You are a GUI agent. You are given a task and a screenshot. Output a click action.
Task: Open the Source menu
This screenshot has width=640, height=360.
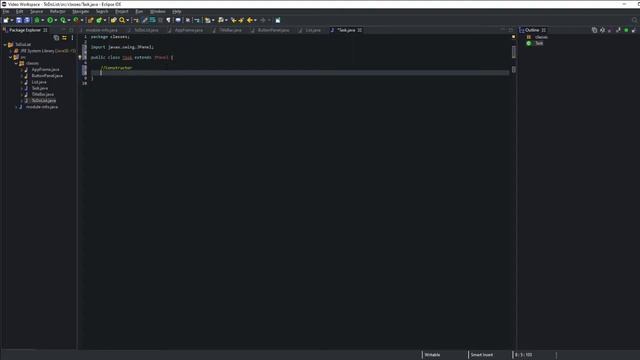pos(36,11)
